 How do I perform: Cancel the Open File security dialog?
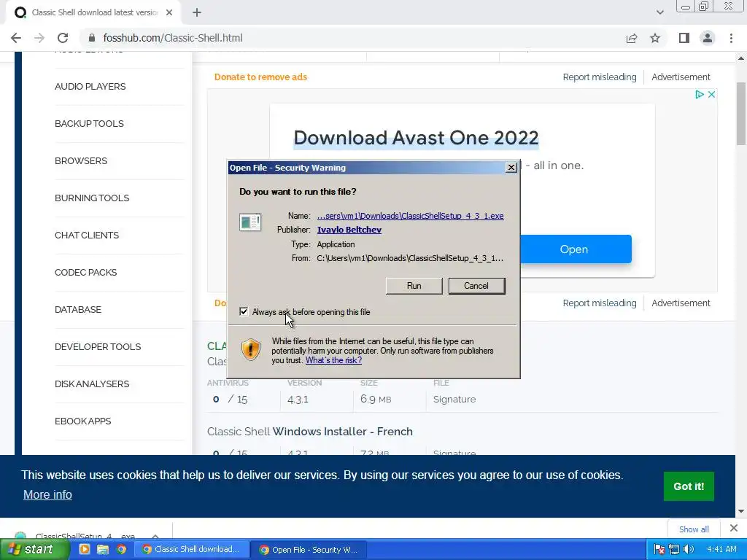coord(476,286)
